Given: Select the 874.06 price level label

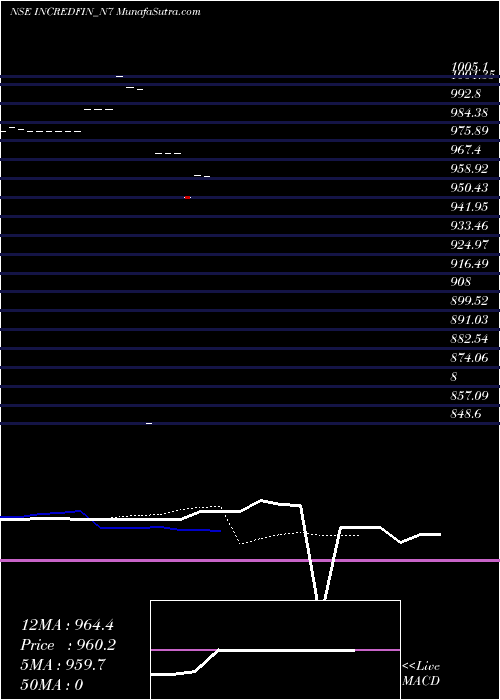Looking at the screenshot, I should (x=469, y=358).
